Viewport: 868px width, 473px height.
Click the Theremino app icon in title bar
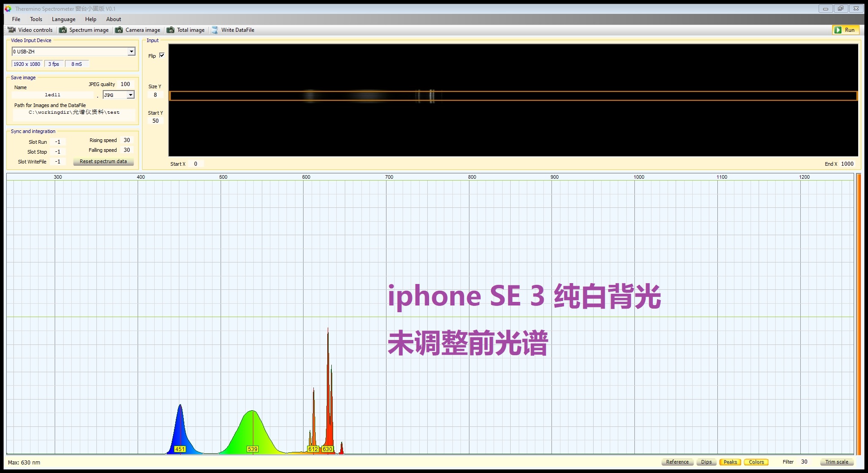pyautogui.click(x=8, y=9)
